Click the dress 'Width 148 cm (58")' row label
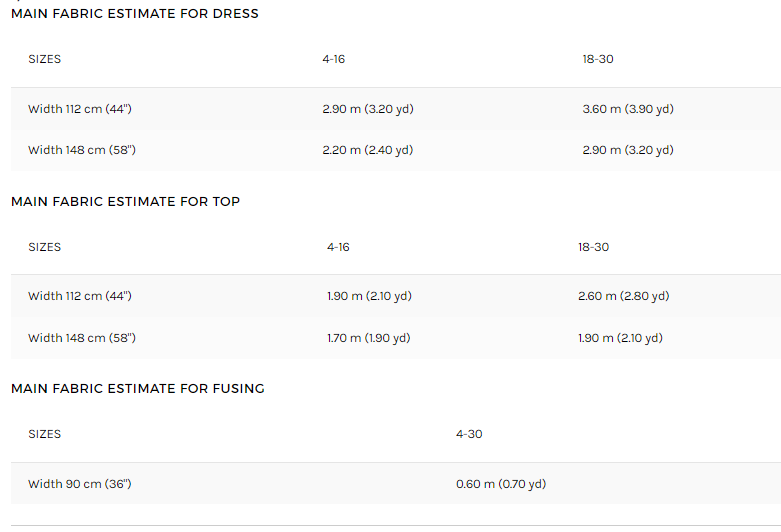The image size is (781, 532). point(82,150)
